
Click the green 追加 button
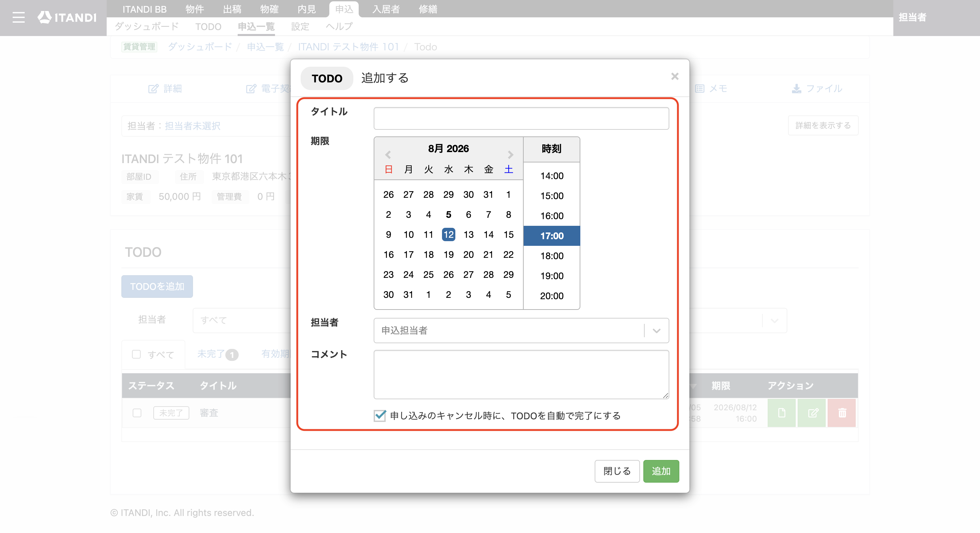coord(661,471)
